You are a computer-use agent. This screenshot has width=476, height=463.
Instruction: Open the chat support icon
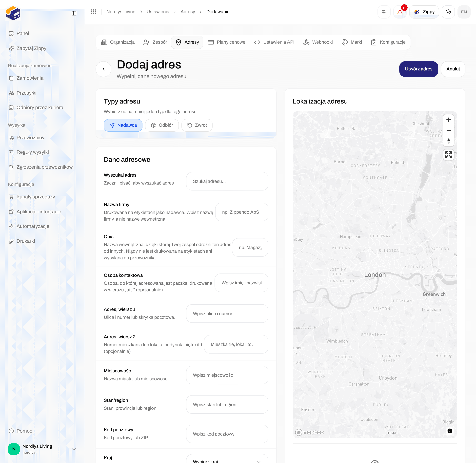click(x=448, y=12)
